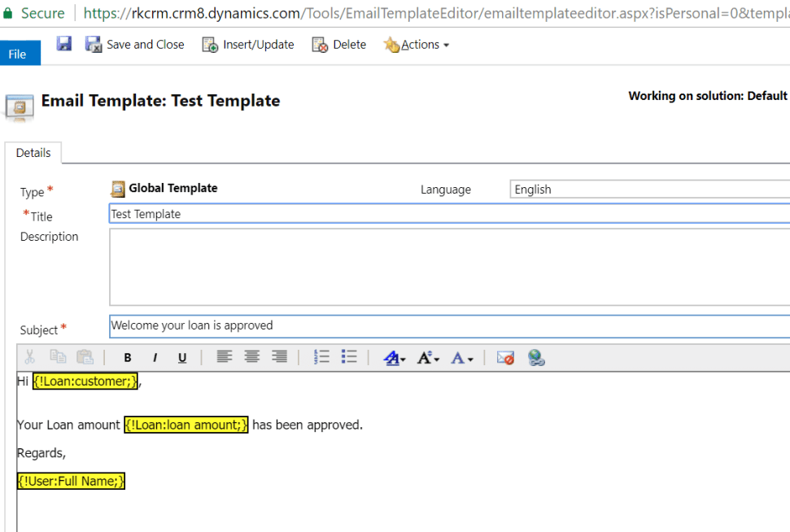The height and width of the screenshot is (532, 790).
Task: Click into the Subject field
Action: pos(447,326)
